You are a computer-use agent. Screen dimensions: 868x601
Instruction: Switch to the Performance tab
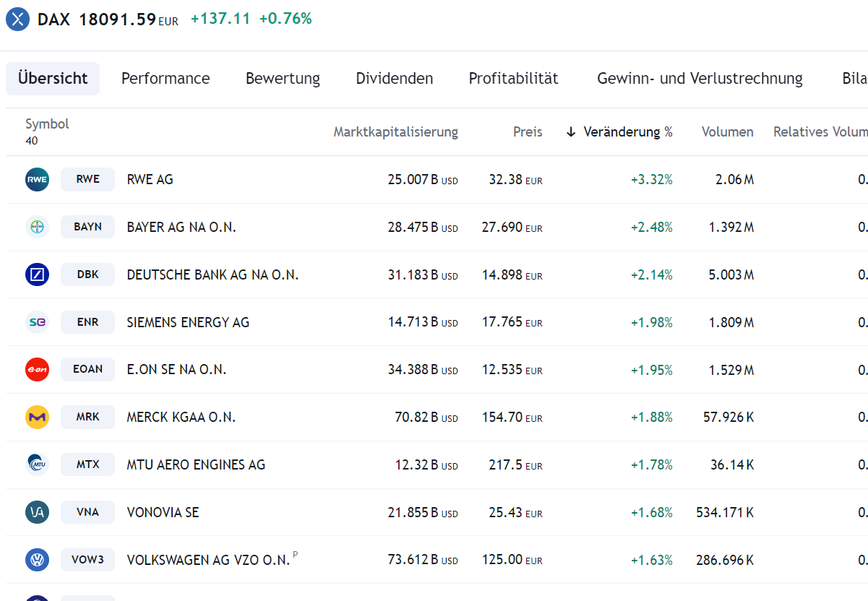pyautogui.click(x=166, y=78)
